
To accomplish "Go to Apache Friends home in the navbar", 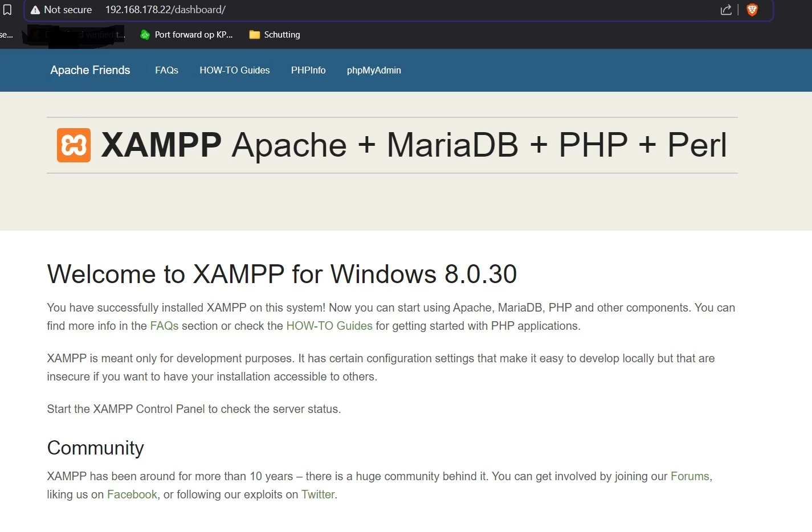I will tap(90, 70).
